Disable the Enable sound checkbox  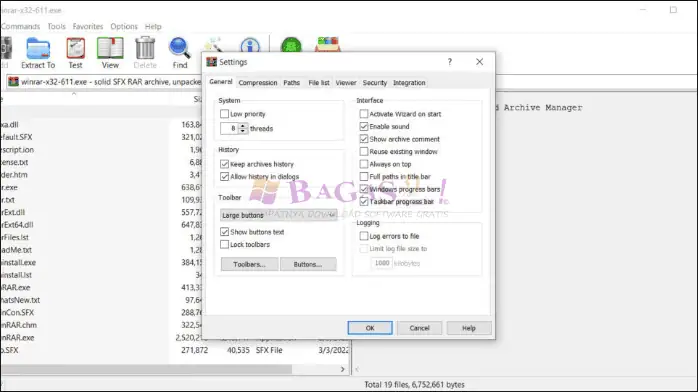click(364, 126)
